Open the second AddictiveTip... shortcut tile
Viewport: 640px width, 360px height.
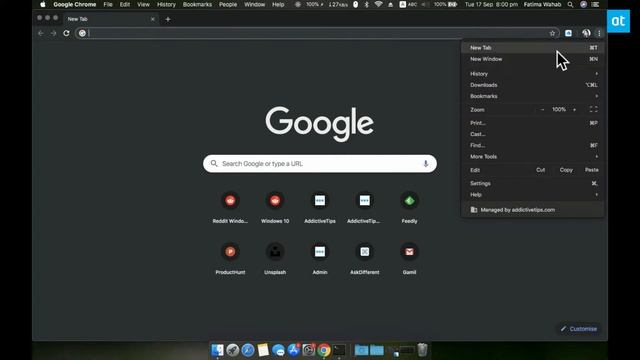pos(364,208)
